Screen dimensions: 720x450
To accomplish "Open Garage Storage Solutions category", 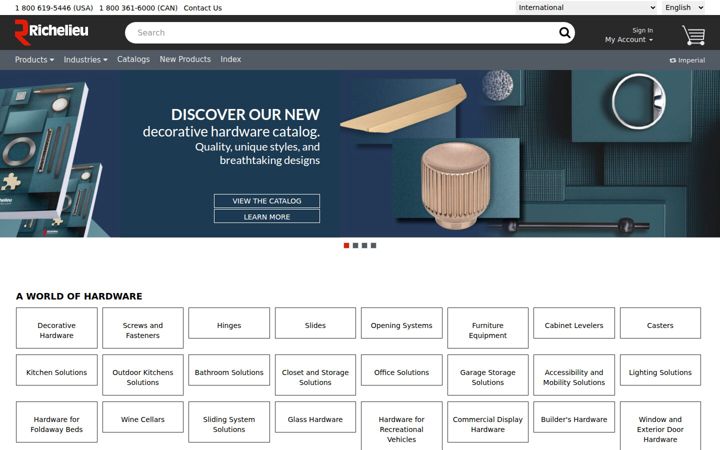I will click(x=488, y=375).
